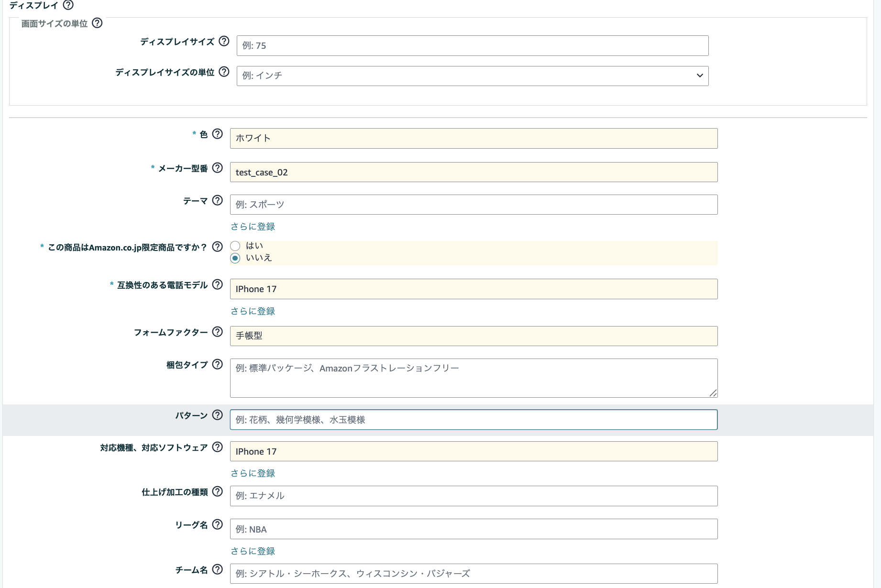Click into the 梱包タイプ text area
This screenshot has width=881, height=588.
point(474,378)
